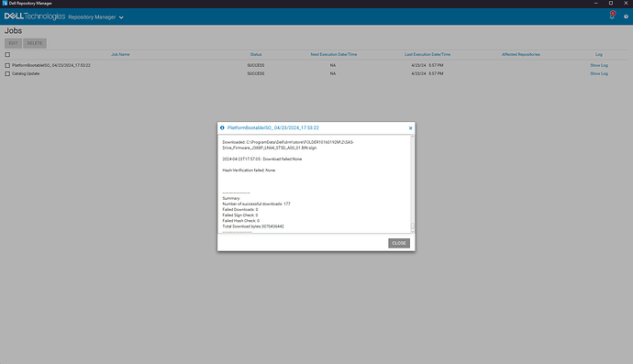Open the notifications bell icon
The width and height of the screenshot is (633, 364).
[612, 16]
